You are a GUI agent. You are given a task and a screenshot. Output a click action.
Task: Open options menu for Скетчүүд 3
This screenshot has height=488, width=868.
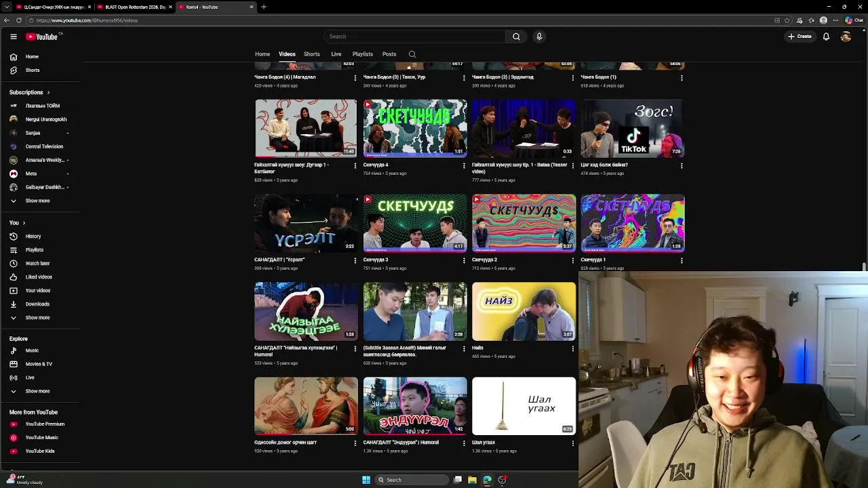464,260
